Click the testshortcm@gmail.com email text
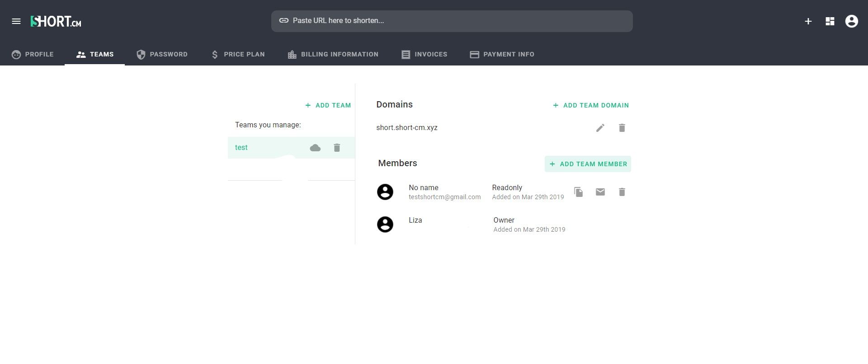 click(x=445, y=197)
